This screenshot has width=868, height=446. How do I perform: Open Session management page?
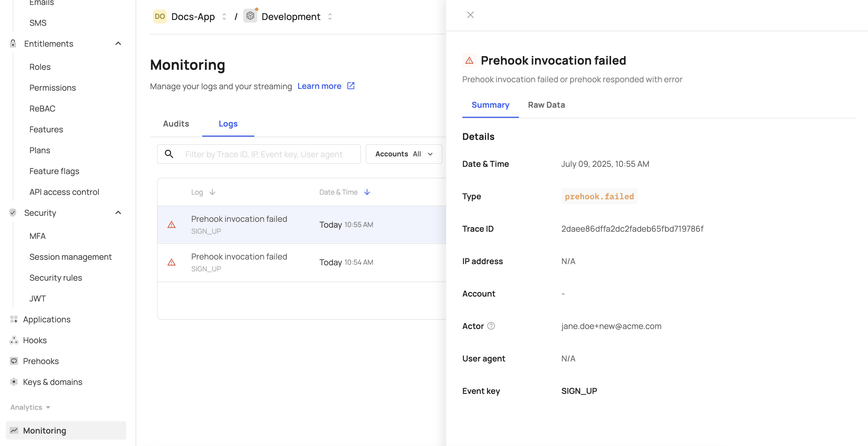(x=70, y=257)
